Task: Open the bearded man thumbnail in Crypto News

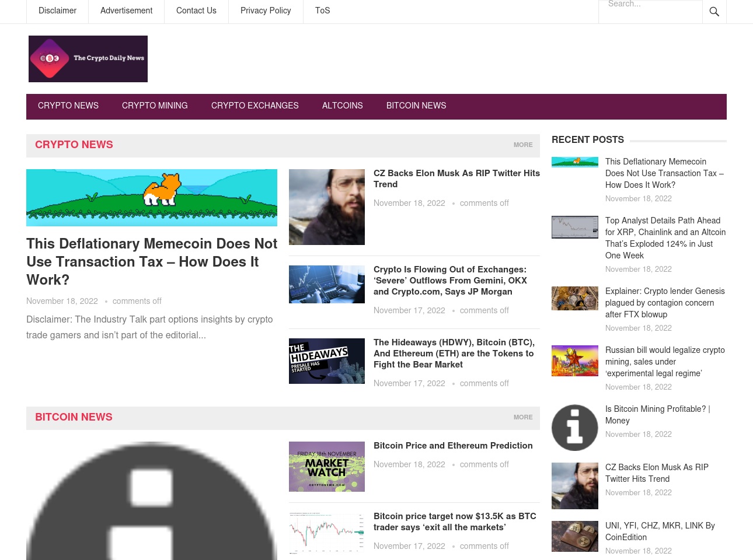Action: (327, 207)
